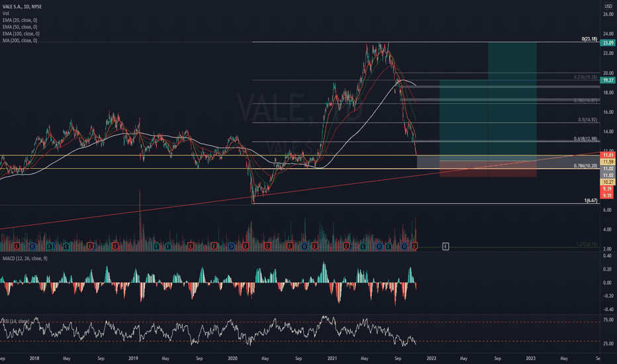
Task: Click the 25.00 level on the RSI scale
Action: coord(608,343)
